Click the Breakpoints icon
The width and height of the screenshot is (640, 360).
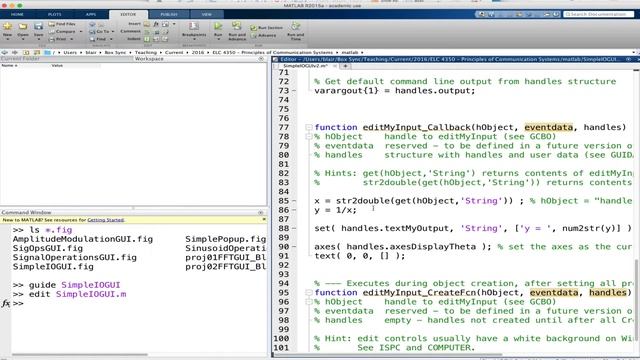pyautogui.click(x=194, y=27)
